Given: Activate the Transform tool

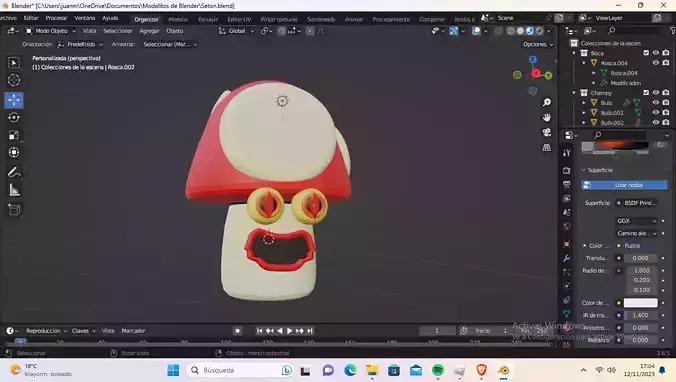Looking at the screenshot, I should tap(14, 153).
